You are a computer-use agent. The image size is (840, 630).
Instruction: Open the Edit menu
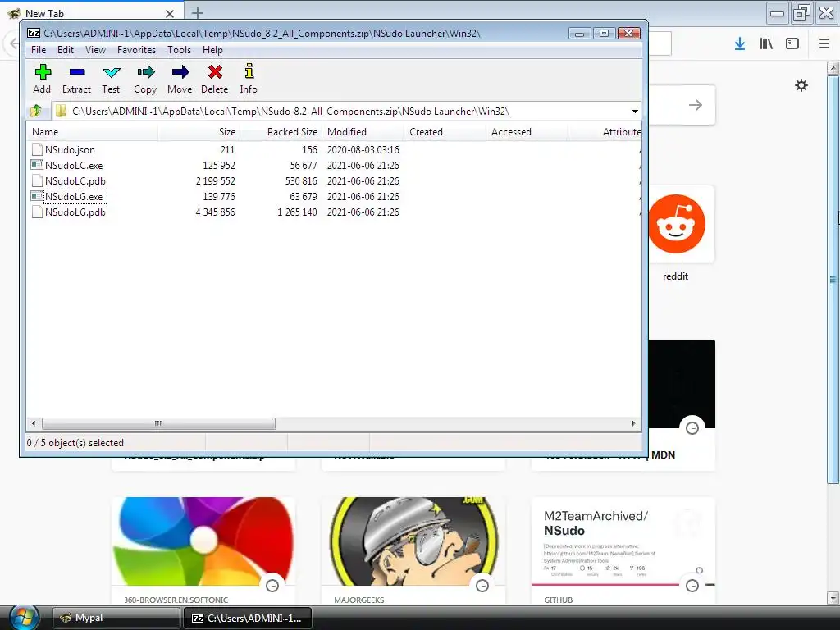66,50
